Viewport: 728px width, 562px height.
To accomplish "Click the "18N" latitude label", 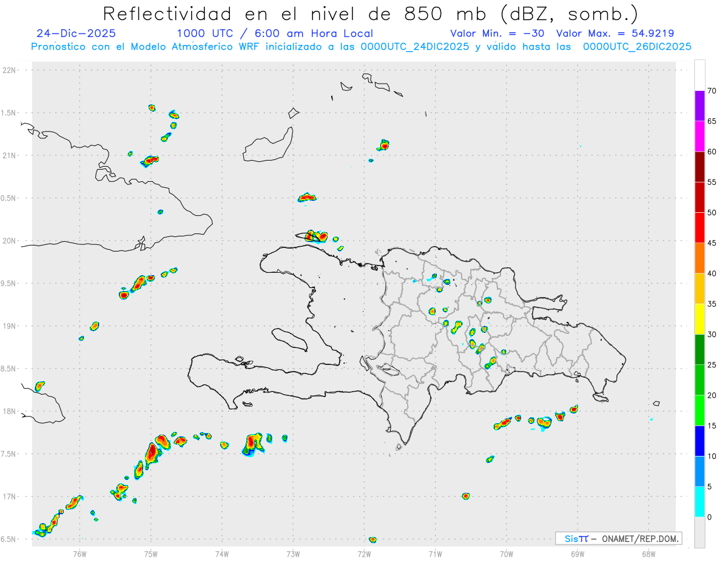I will click(10, 412).
